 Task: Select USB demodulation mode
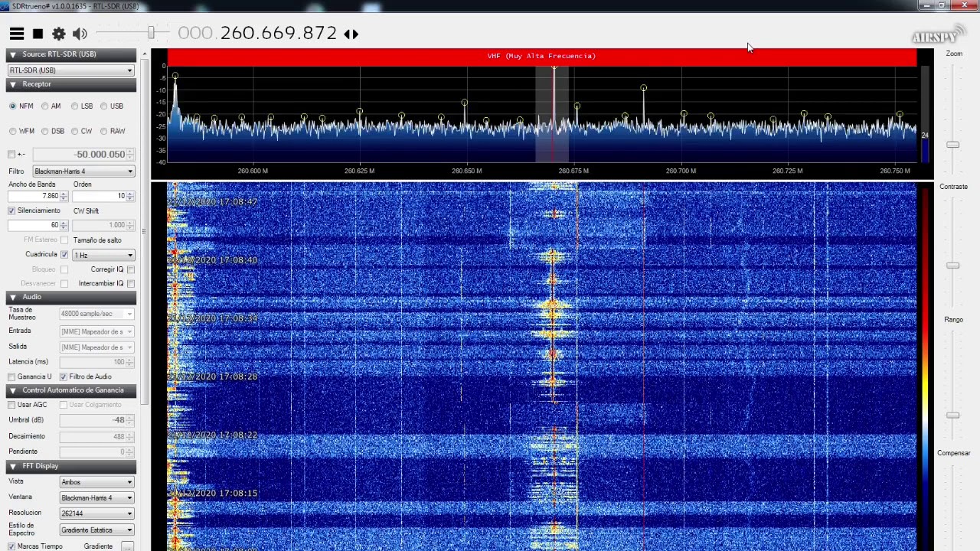103,106
